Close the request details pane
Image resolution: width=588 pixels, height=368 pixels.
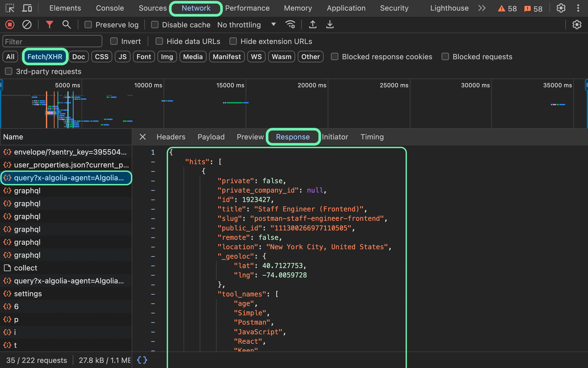point(143,137)
